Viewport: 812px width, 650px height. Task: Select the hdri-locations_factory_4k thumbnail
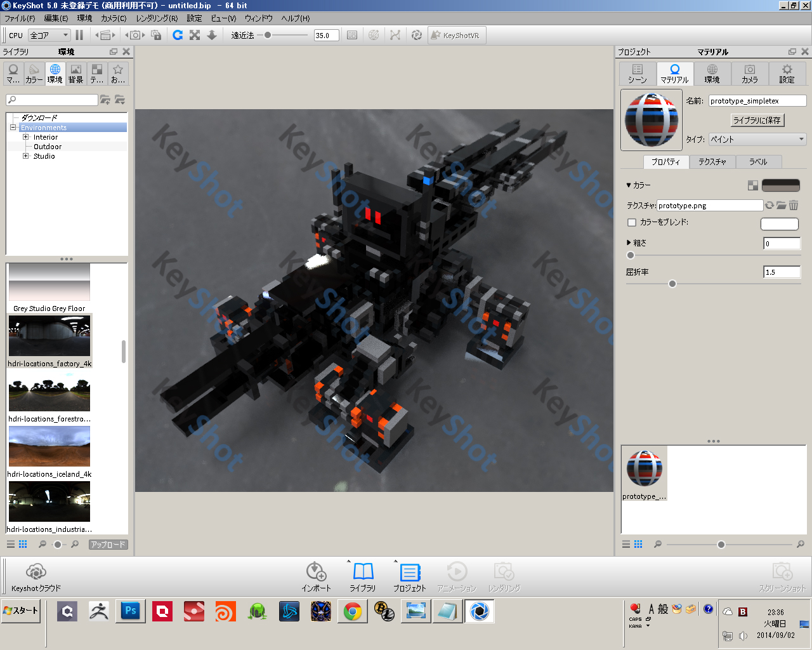49,336
